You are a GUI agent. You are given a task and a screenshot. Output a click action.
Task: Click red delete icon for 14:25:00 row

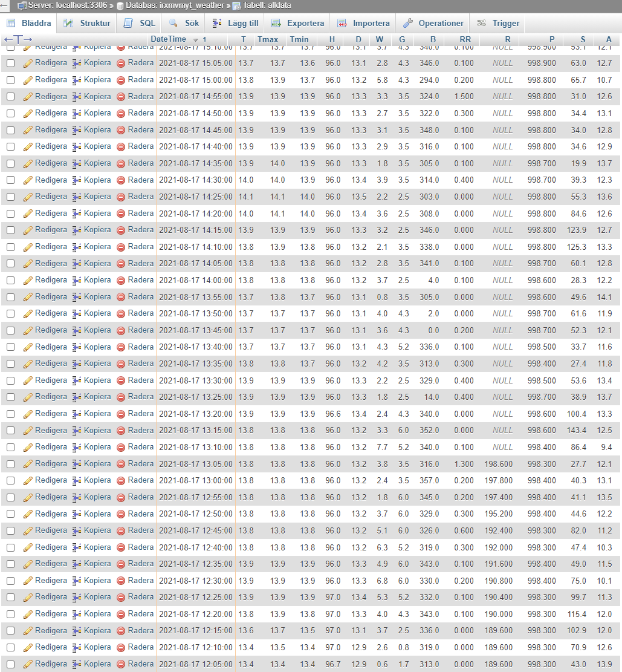coord(121,197)
